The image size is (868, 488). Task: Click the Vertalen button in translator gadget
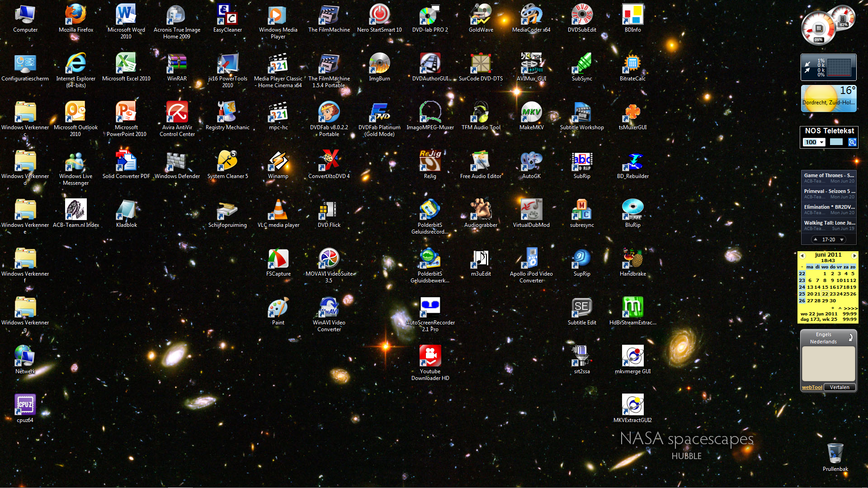click(840, 387)
